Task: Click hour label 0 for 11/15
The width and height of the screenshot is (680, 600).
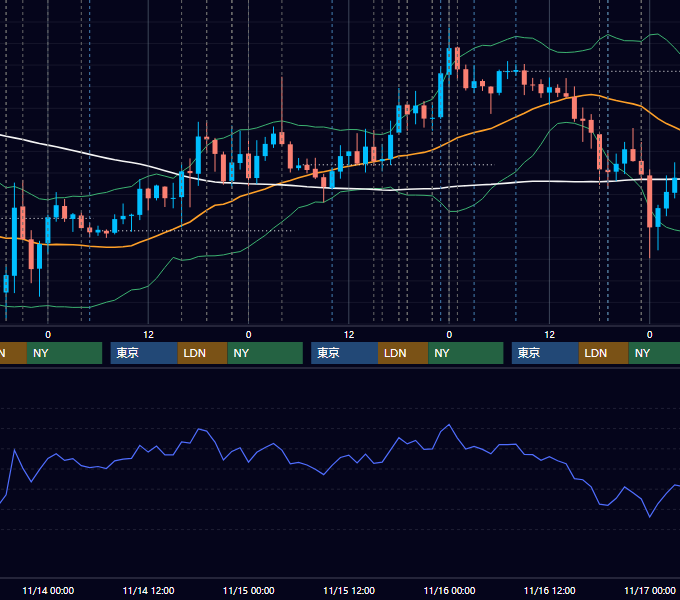Action: coord(248,335)
